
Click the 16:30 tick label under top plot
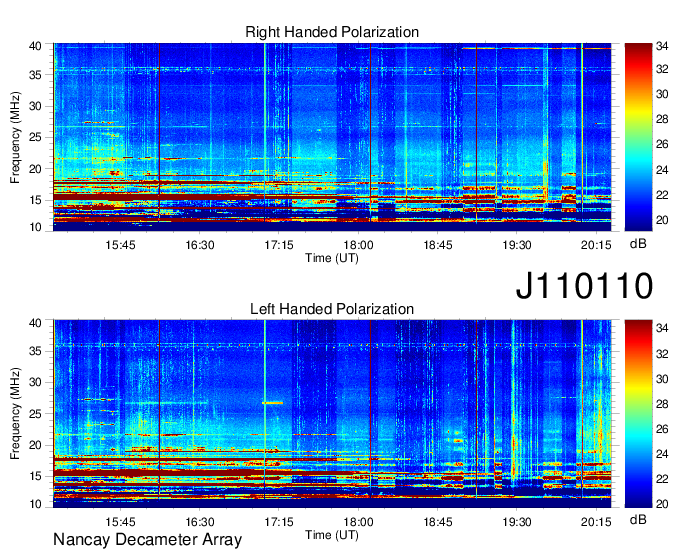[200, 245]
